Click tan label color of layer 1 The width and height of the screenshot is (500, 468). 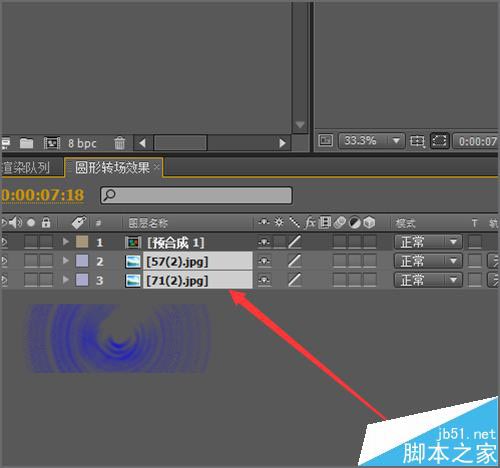[82, 242]
